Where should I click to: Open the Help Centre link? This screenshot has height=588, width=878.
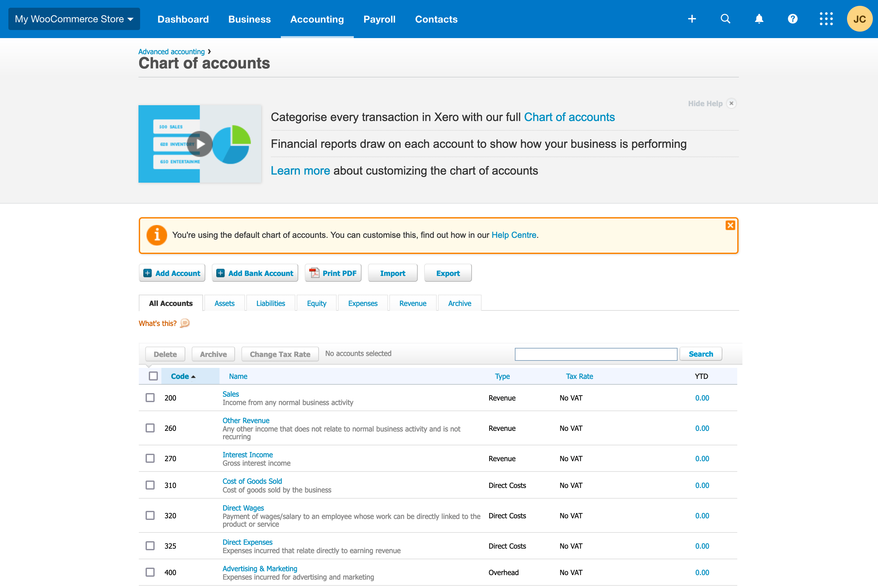(514, 235)
